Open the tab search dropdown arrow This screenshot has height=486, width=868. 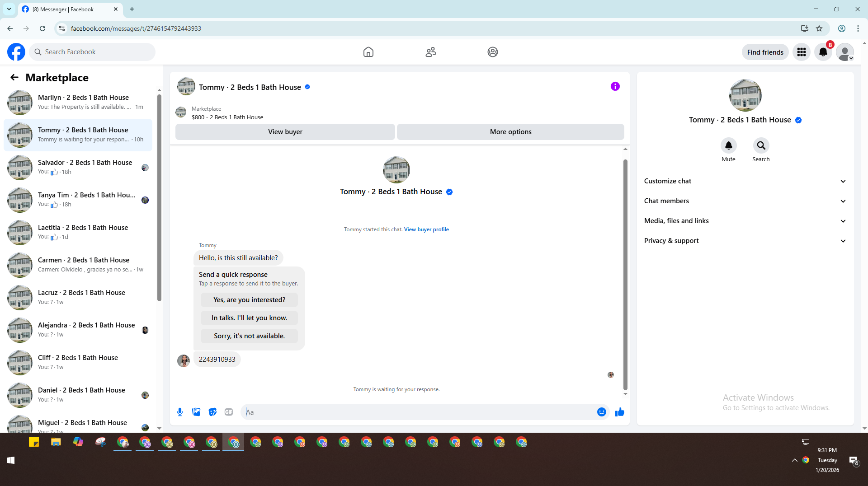9,9
